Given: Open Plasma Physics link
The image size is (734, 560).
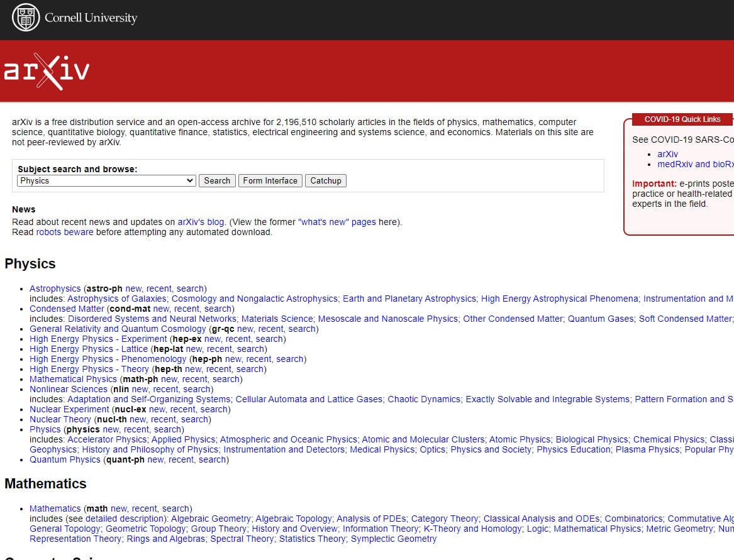Looking at the screenshot, I should coord(647,449).
